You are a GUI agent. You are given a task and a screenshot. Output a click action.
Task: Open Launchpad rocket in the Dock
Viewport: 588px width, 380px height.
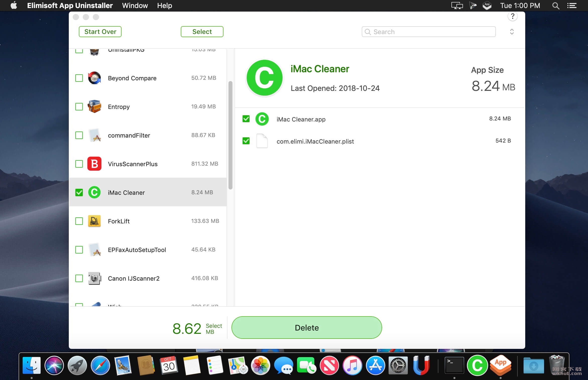77,365
